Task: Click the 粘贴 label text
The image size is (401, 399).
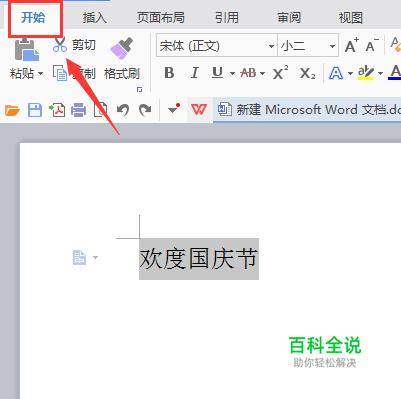Action: coord(22,73)
